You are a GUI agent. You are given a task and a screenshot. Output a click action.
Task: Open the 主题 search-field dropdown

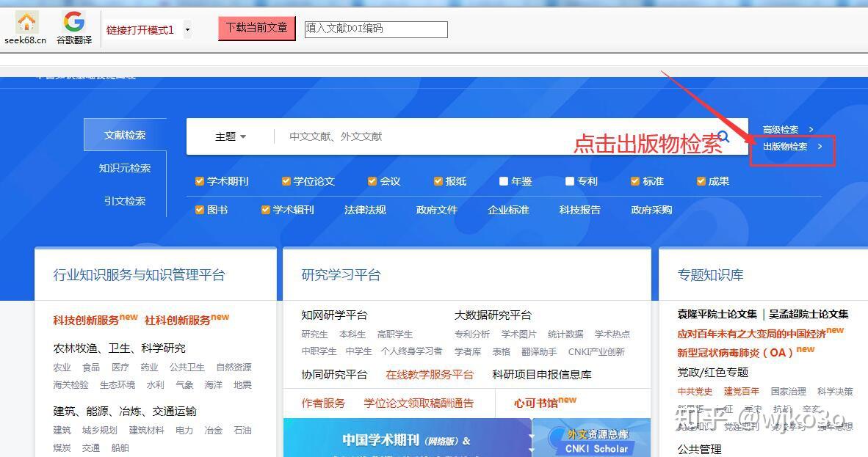pyautogui.click(x=231, y=136)
